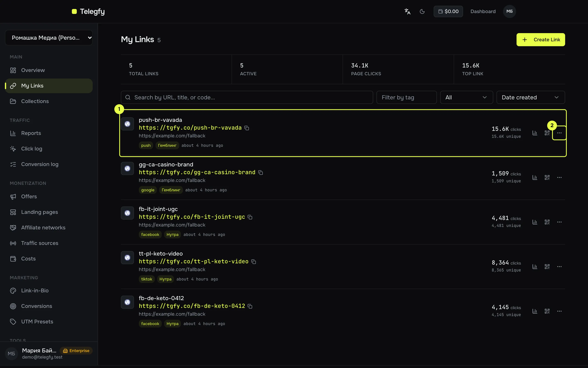Go to Traffic sources
Viewport: 588px width, 368px height.
[x=49, y=243]
